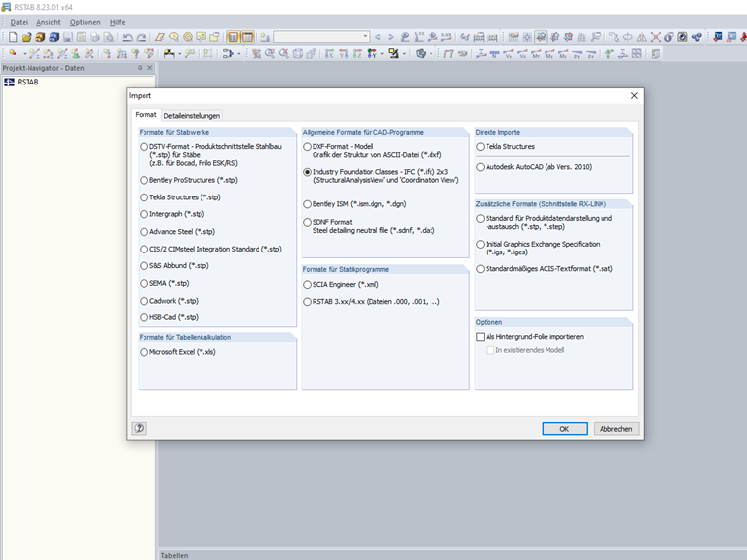The image size is (747, 560).
Task: Select the DXF-Format Modell radio button
Action: point(308,147)
